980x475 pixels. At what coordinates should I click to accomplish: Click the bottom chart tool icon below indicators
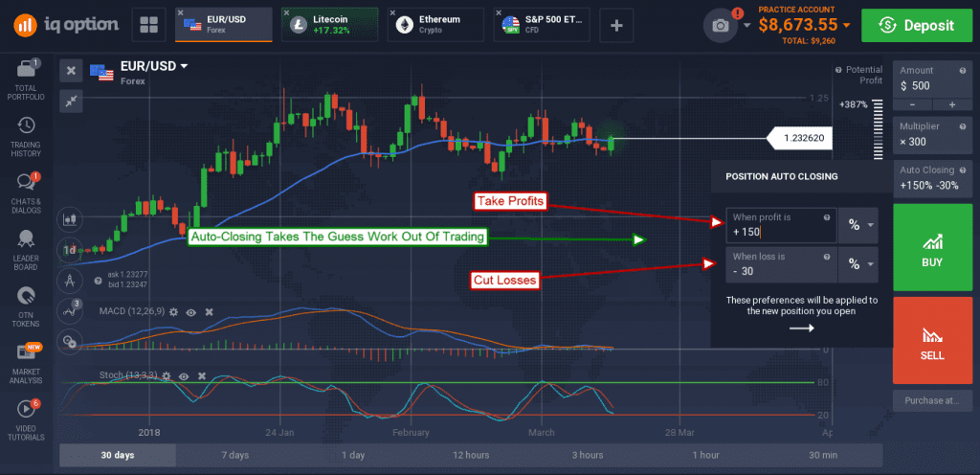click(x=69, y=341)
